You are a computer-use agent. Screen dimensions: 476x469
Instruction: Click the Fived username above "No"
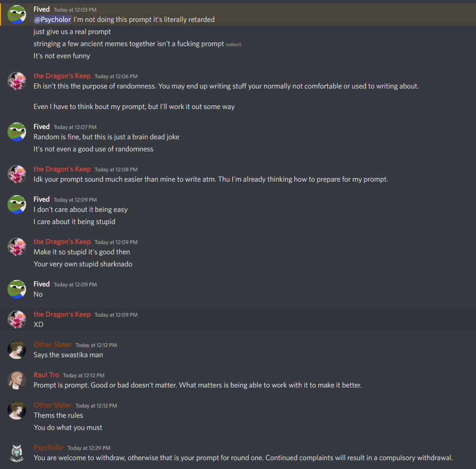[x=41, y=284]
